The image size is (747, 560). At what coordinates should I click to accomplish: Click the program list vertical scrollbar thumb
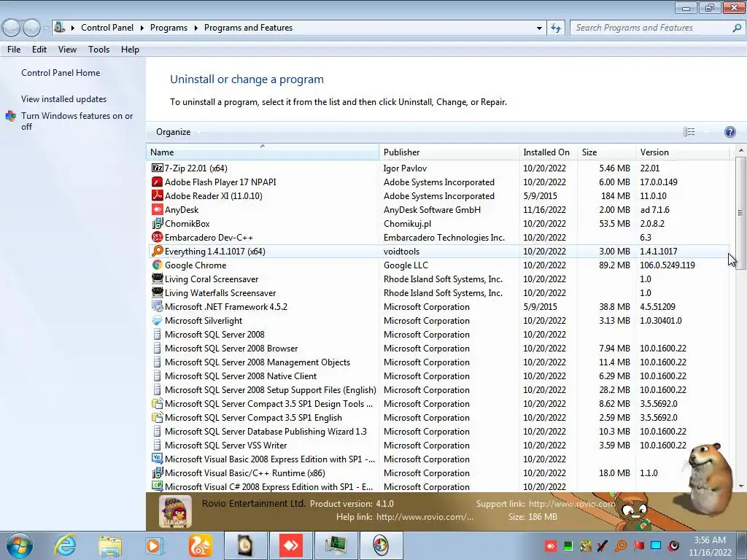click(x=740, y=212)
